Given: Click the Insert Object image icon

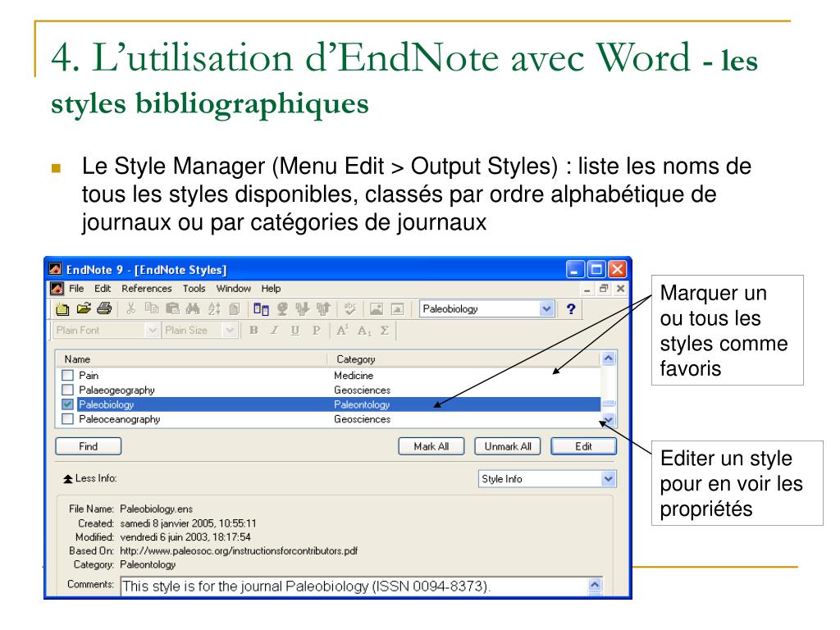Looking at the screenshot, I should [397, 309].
